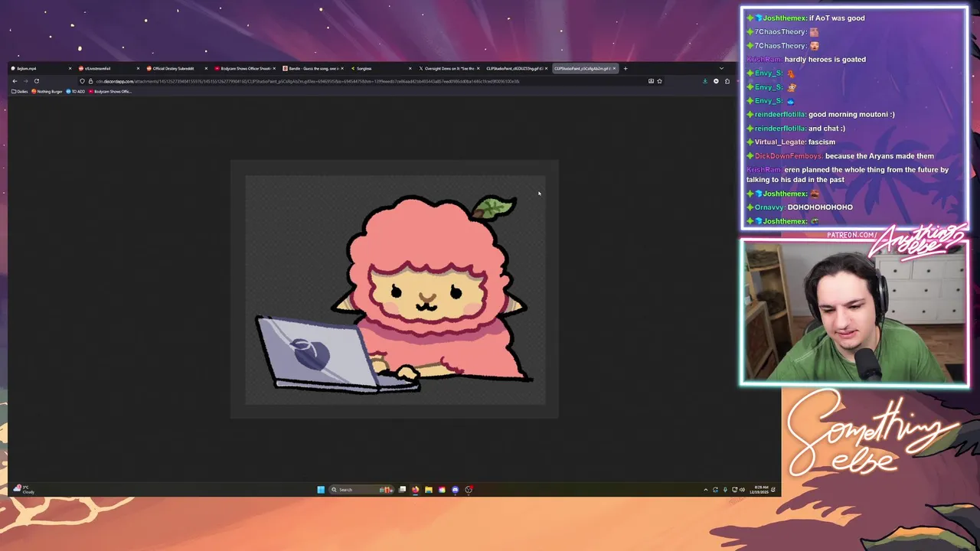Expand the list all tabs dropdown
This screenshot has height=551, width=980.
[x=721, y=68]
